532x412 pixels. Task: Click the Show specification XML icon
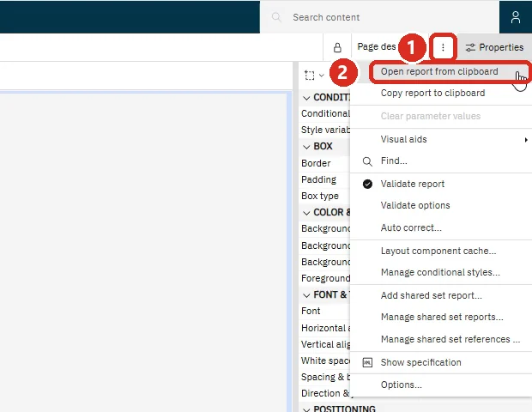[367, 362]
